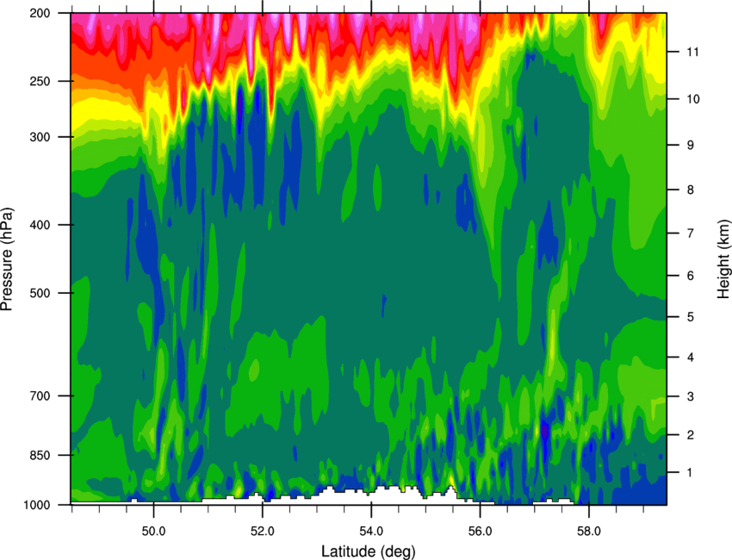The image size is (732, 560).
Task: Click the 250 pressure tick label
Action: (x=40, y=81)
